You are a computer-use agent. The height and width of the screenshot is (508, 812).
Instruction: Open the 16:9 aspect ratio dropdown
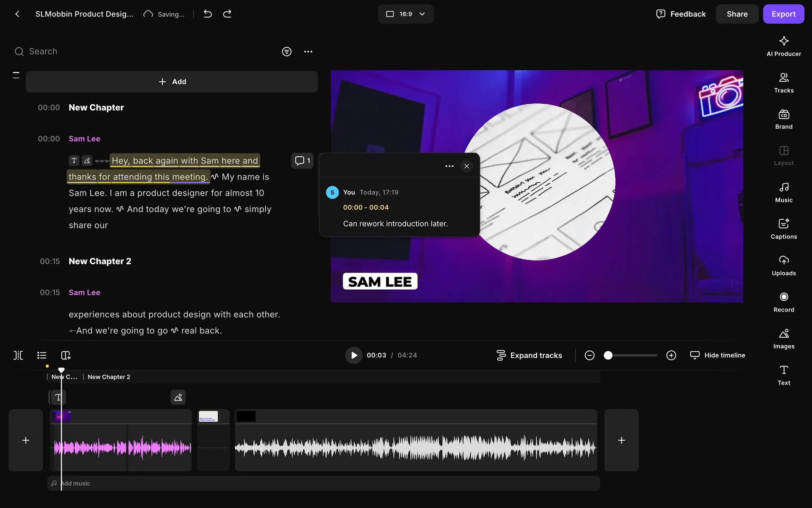click(405, 14)
